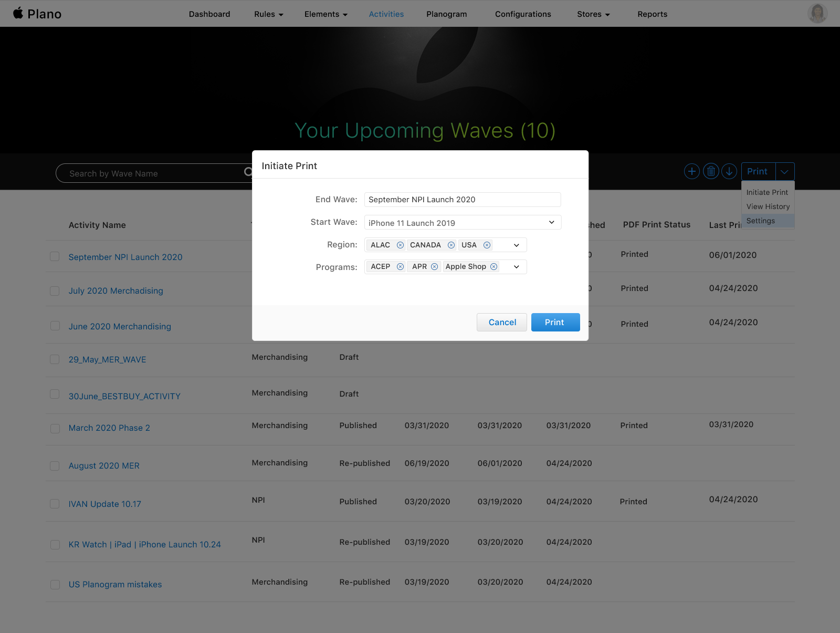Open March 2020 Phase 2 link

point(109,428)
